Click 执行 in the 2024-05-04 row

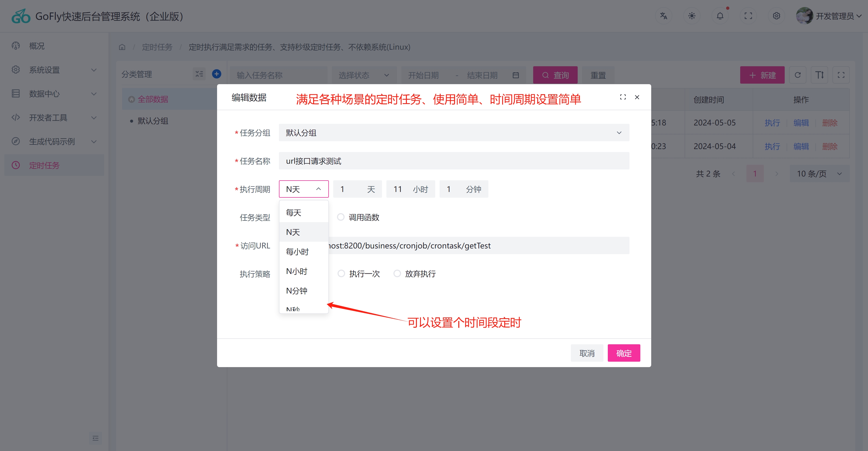(x=772, y=146)
